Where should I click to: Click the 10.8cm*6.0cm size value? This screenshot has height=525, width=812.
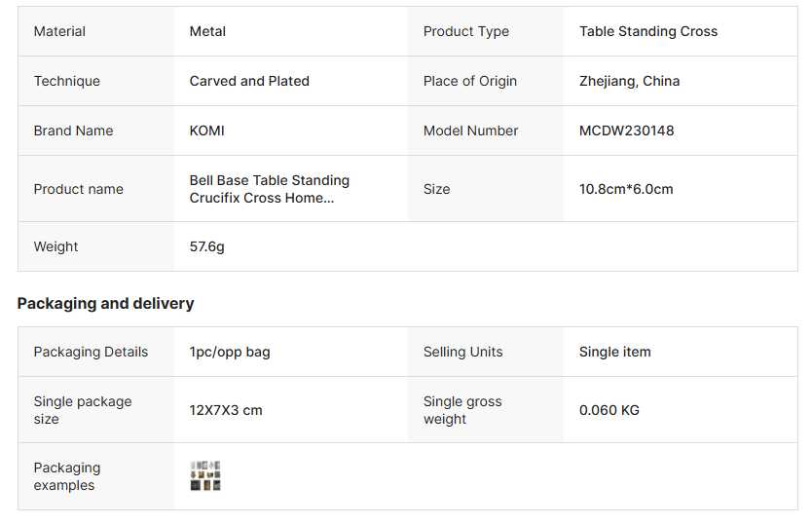pos(626,189)
